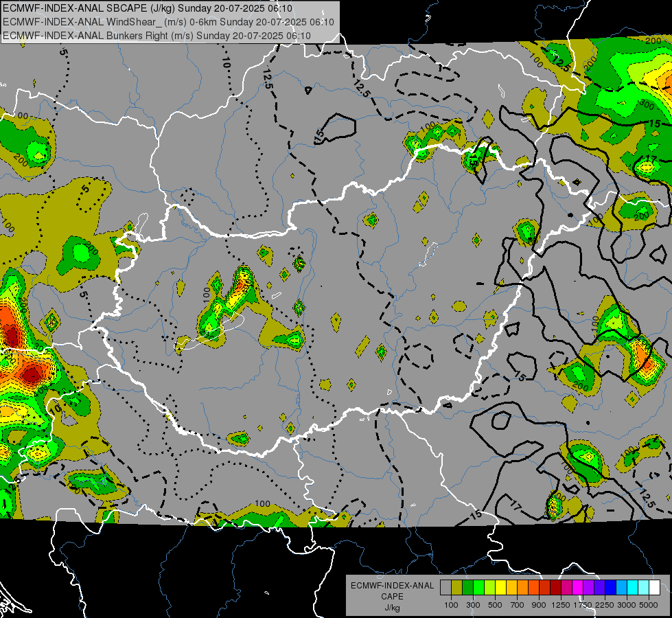
Task: Click the 500 tick label in legend
Action: 495,605
